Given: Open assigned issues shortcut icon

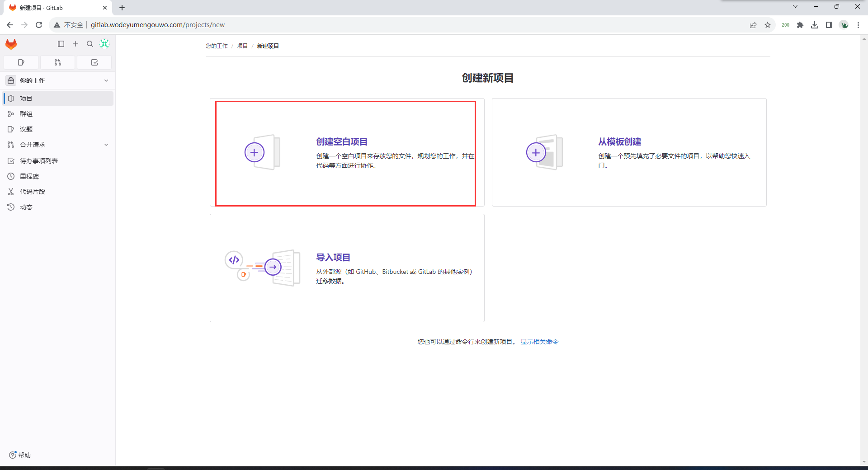Looking at the screenshot, I should coord(21,62).
